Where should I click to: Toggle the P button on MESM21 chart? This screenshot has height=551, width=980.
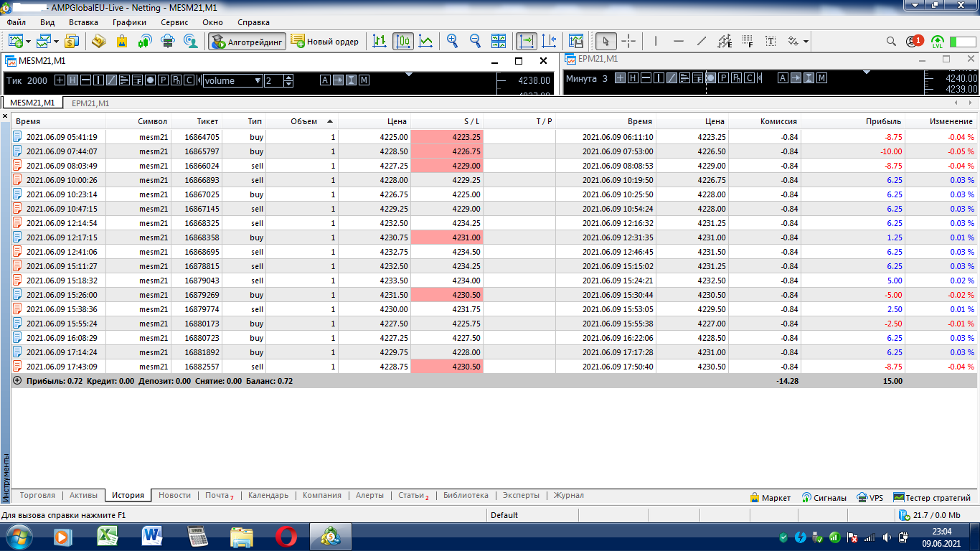(163, 80)
